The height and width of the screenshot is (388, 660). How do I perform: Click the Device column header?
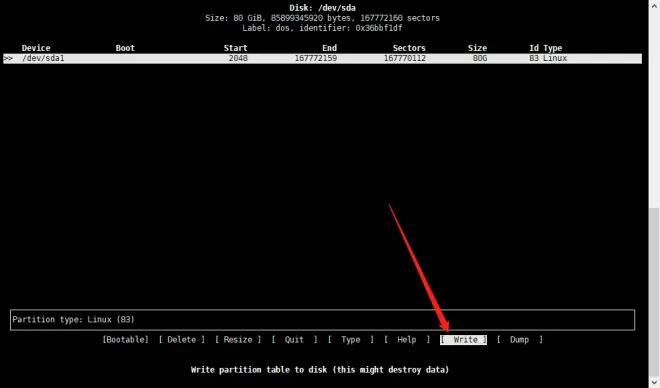tap(36, 48)
